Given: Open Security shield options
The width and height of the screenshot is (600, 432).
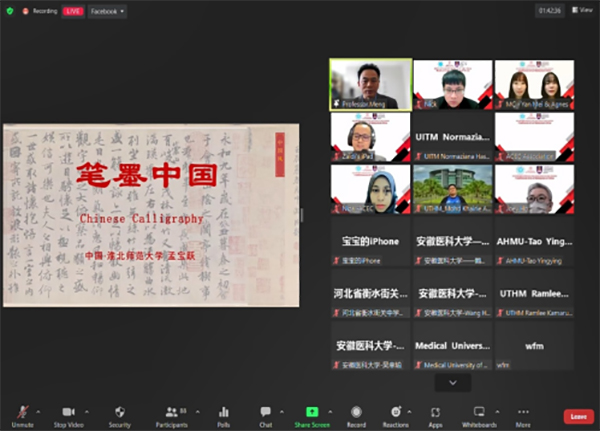Looking at the screenshot, I should [x=120, y=416].
